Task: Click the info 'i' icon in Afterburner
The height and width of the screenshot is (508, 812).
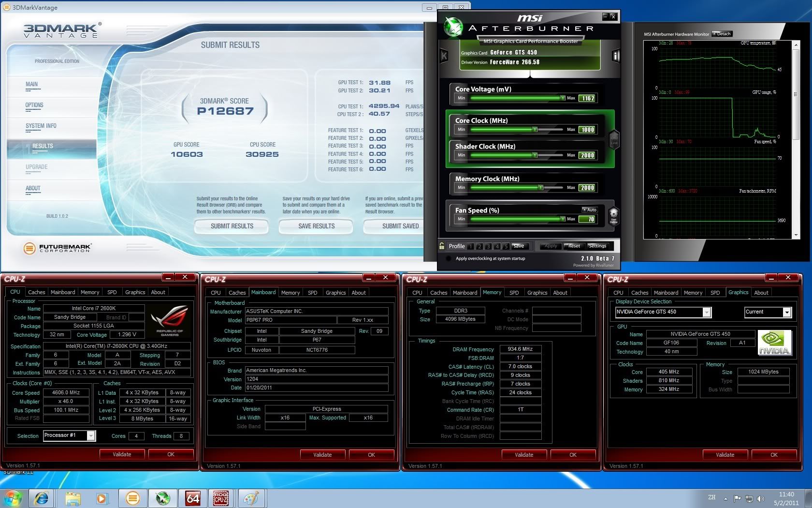Action: pos(616,56)
